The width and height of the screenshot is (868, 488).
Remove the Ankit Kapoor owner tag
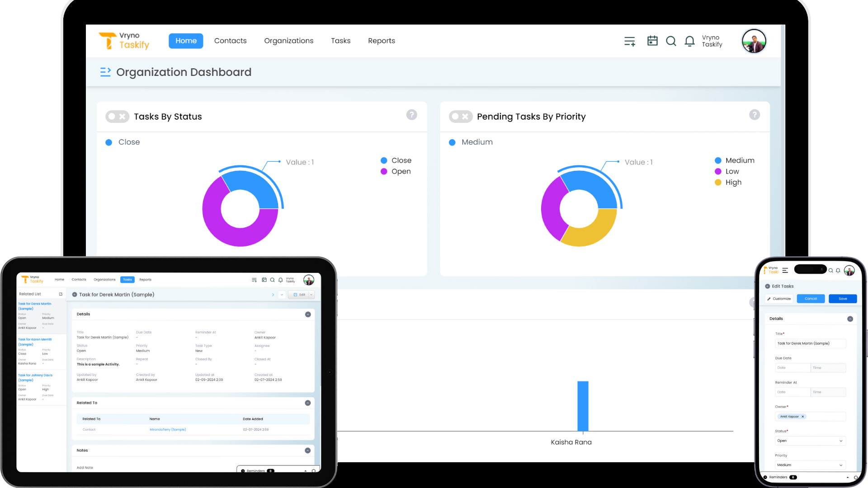(x=803, y=416)
